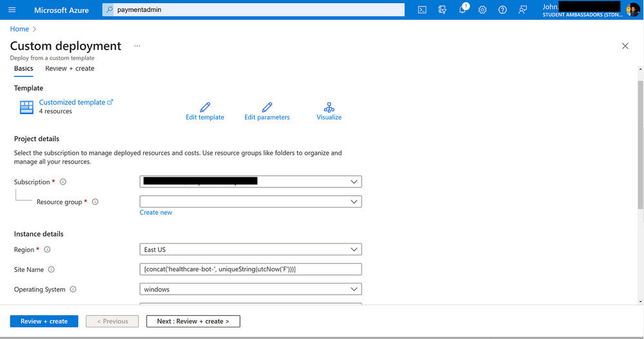Click the Create new resource group link
The image size is (644, 339).
click(x=156, y=212)
